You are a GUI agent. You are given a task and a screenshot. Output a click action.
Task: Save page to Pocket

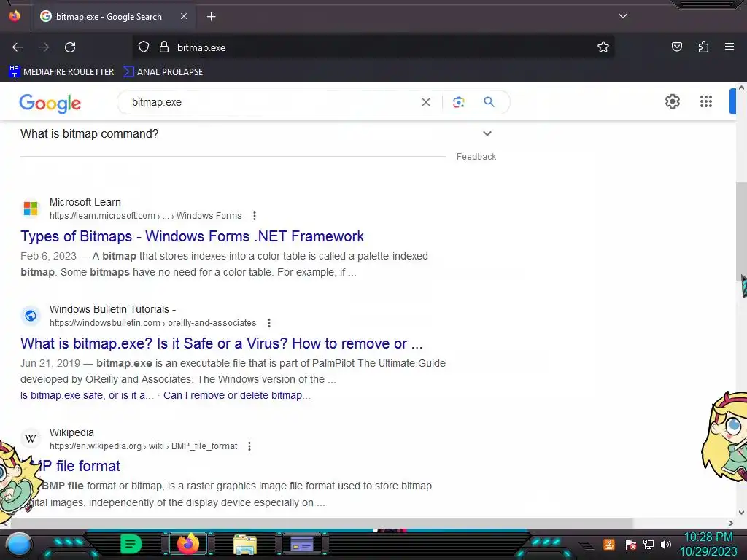676,47
